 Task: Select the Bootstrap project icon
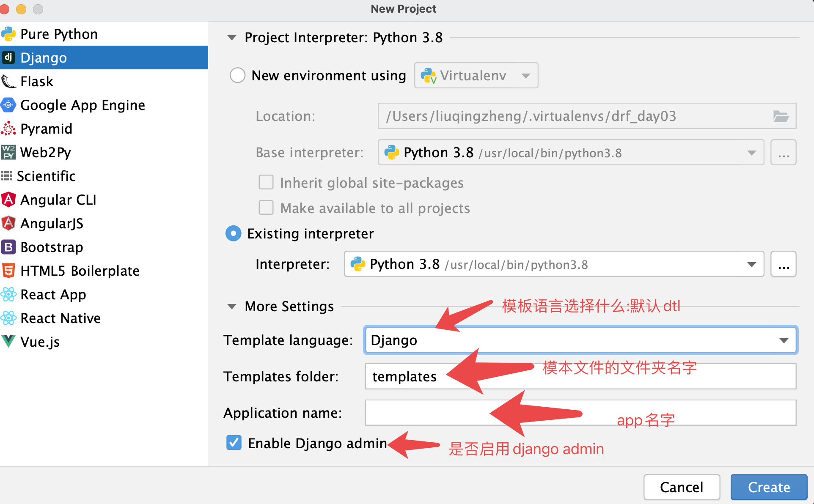pos(8,247)
